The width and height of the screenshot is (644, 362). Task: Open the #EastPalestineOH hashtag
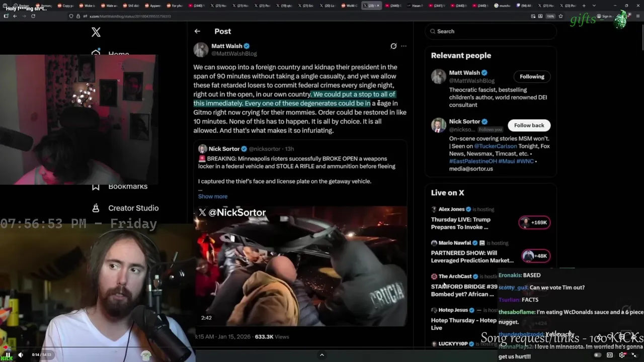pyautogui.click(x=472, y=161)
